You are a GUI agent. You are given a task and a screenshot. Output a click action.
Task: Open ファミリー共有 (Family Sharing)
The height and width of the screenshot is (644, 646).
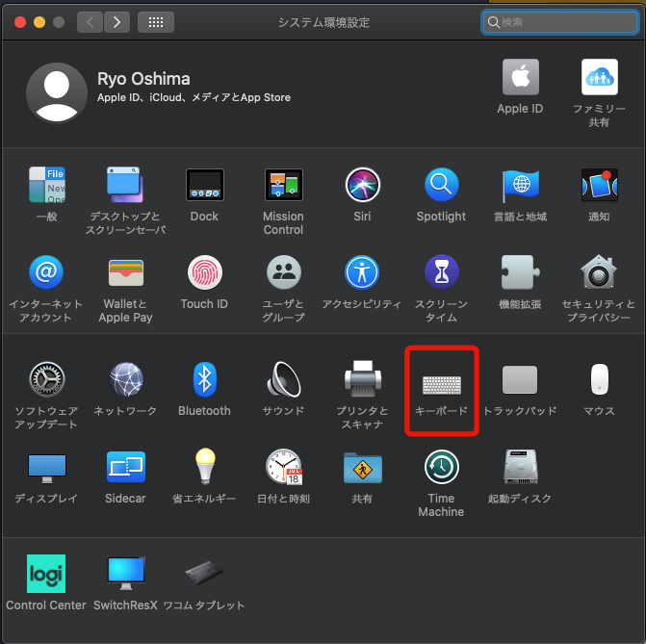coord(600,77)
